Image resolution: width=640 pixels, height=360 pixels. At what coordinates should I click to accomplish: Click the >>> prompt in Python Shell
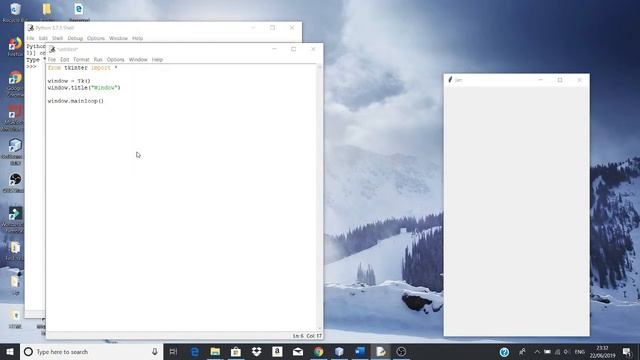[31, 66]
